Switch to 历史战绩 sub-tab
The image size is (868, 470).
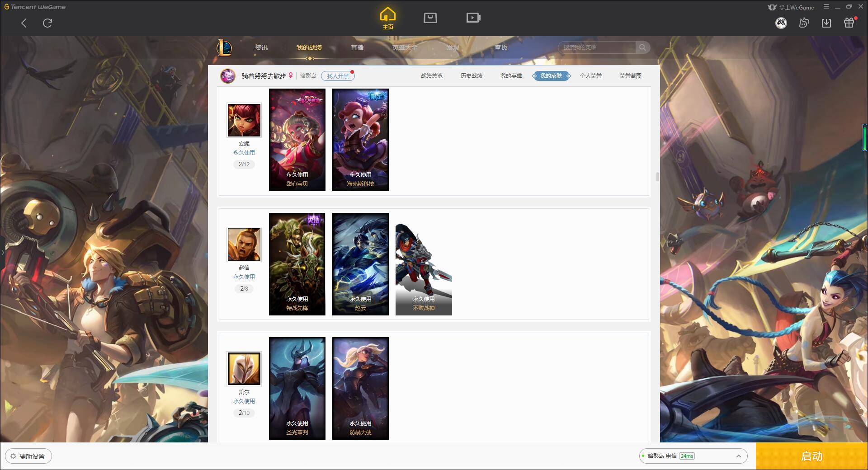click(x=472, y=76)
